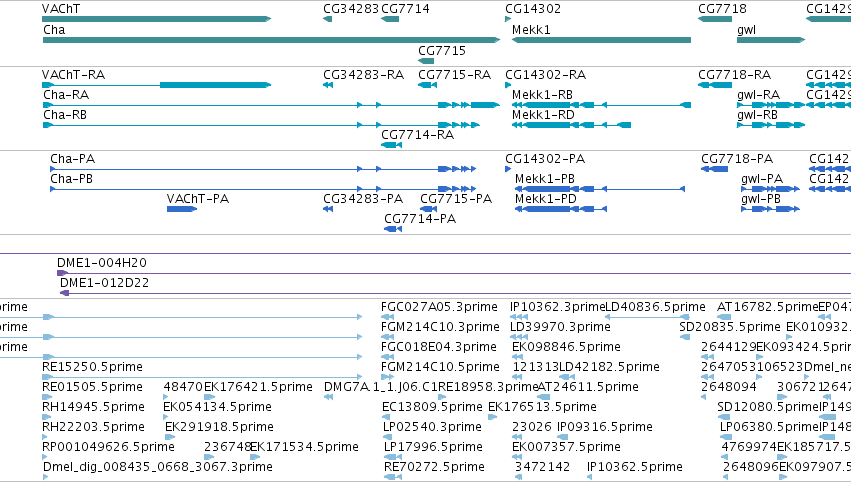Click the CG34283-PA protein label
Image resolution: width=851 pixels, height=482 pixels.
coord(363,199)
